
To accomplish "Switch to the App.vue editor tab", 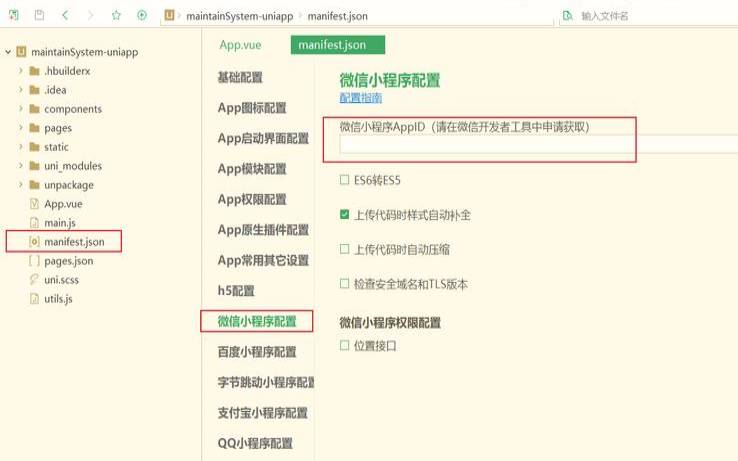I will click(x=240, y=45).
